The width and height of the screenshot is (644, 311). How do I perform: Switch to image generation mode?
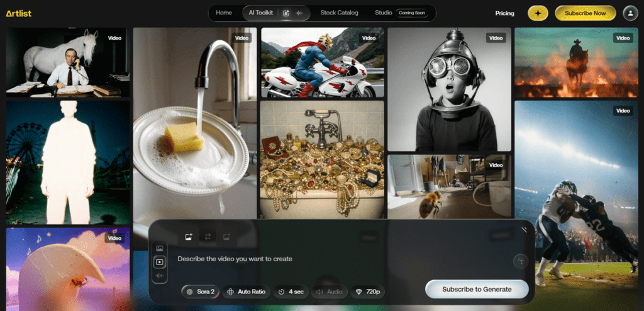click(x=160, y=249)
